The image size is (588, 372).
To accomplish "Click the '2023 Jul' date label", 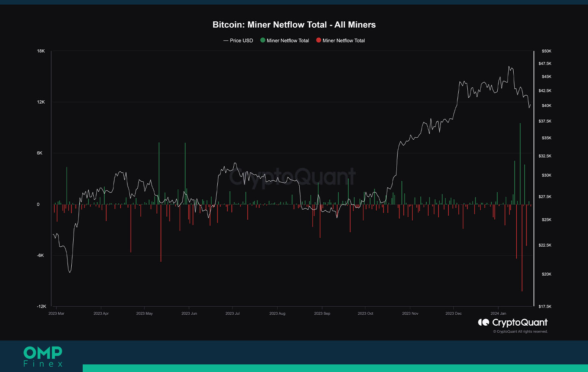I will (233, 314).
